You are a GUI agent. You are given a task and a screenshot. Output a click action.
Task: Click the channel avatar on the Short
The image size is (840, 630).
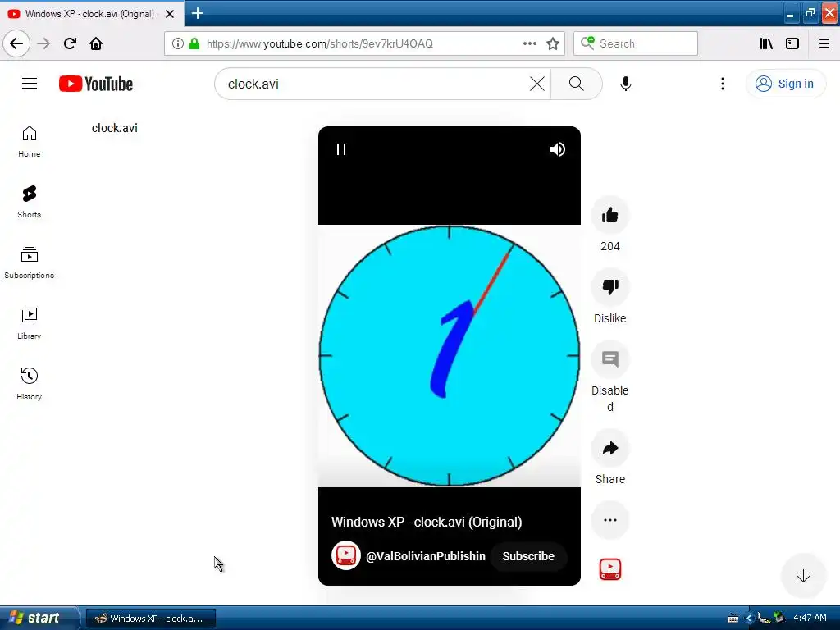click(x=345, y=555)
